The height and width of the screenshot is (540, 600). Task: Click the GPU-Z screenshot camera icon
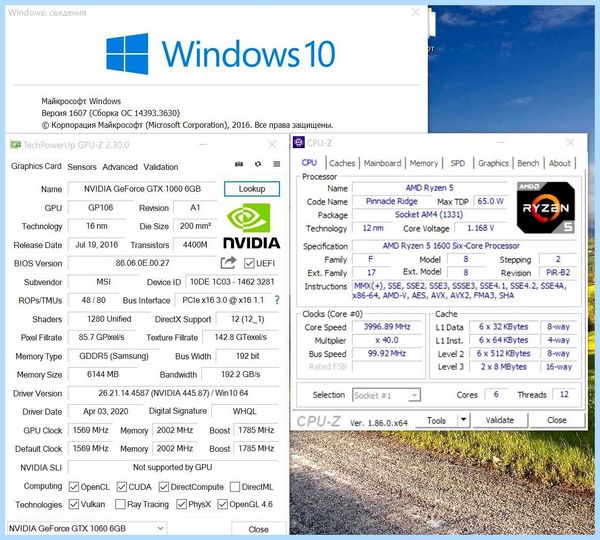point(239,164)
